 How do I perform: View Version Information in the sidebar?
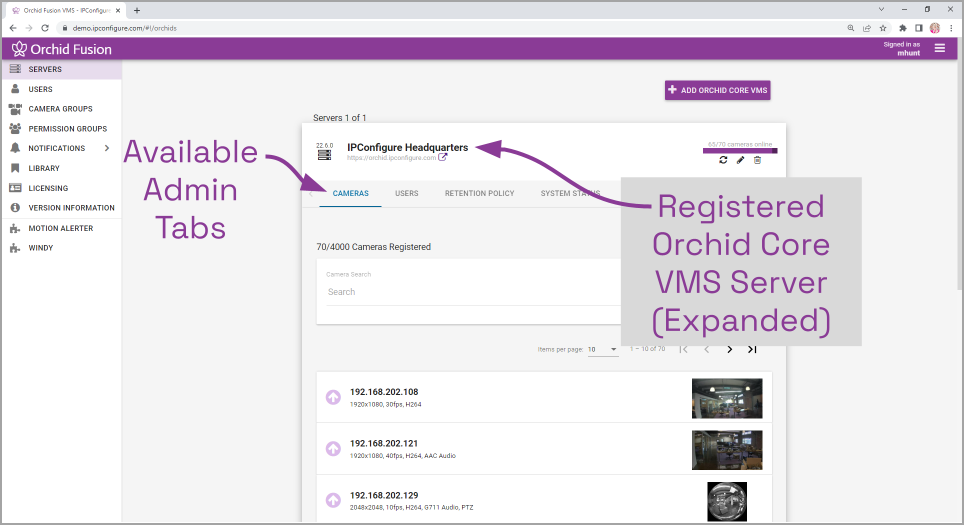pyautogui.click(x=61, y=208)
